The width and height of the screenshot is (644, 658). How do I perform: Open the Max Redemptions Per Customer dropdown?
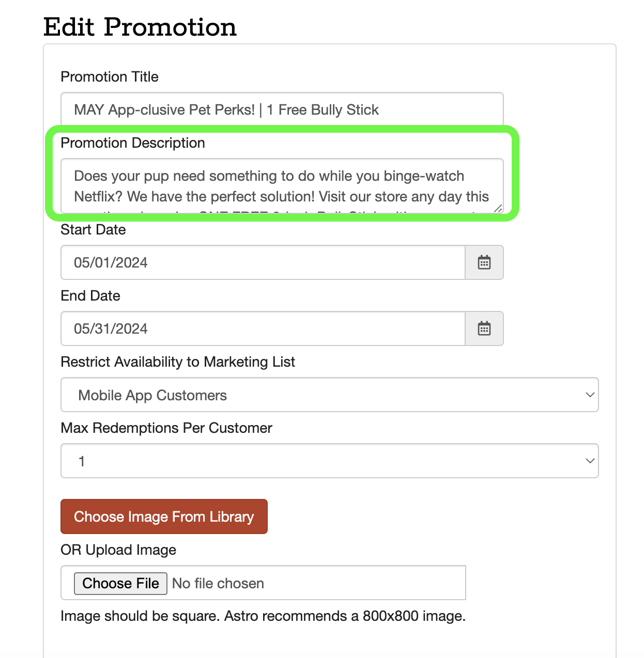click(x=329, y=461)
